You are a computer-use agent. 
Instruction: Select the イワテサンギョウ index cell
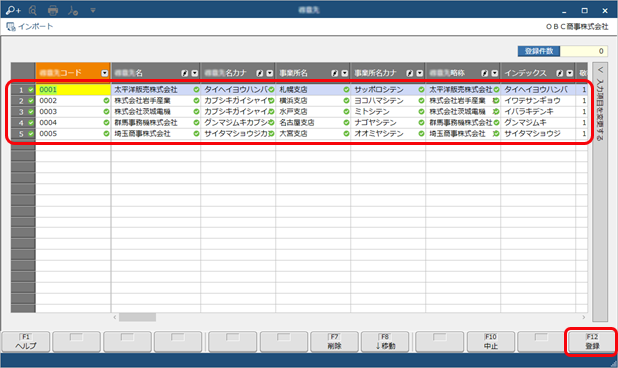click(538, 101)
